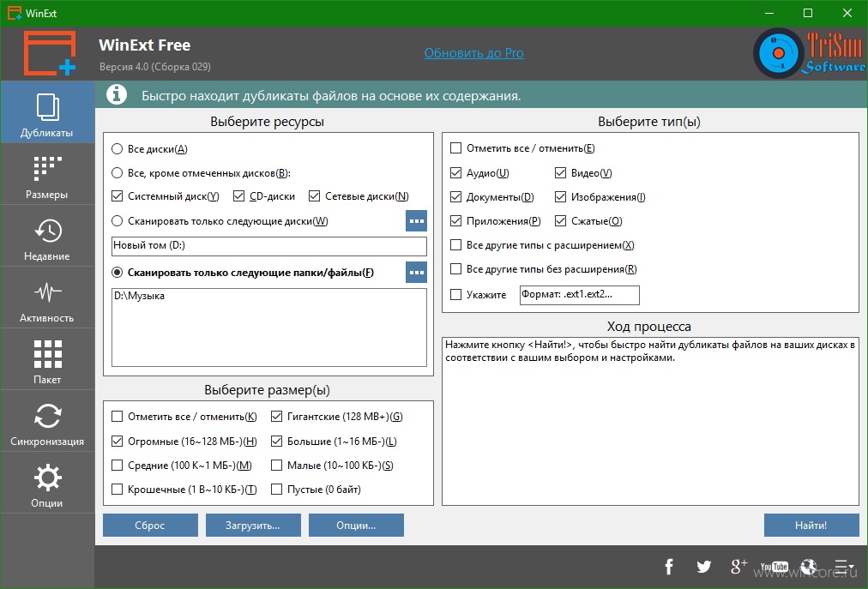This screenshot has height=589, width=868.
Task: Check the Укажите custom format checkbox
Action: [x=479, y=295]
